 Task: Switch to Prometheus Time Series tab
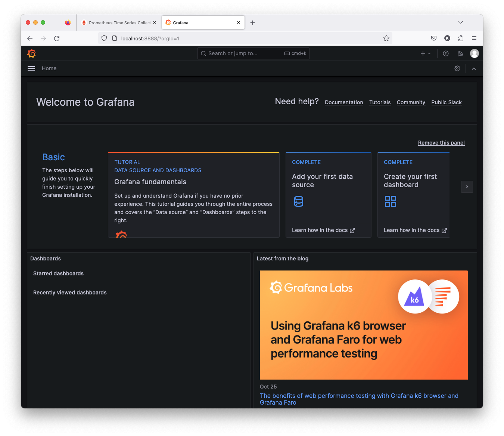[x=119, y=23]
